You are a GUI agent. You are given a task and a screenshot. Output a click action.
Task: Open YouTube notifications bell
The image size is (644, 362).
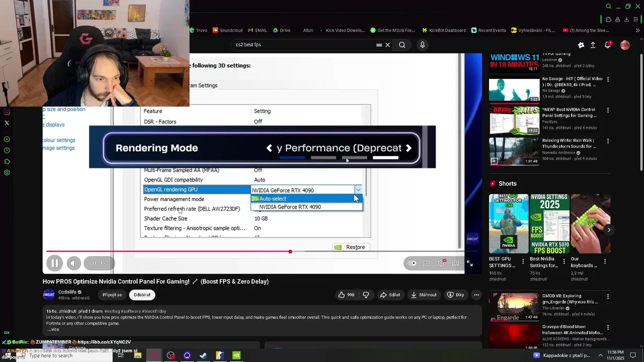608,45
